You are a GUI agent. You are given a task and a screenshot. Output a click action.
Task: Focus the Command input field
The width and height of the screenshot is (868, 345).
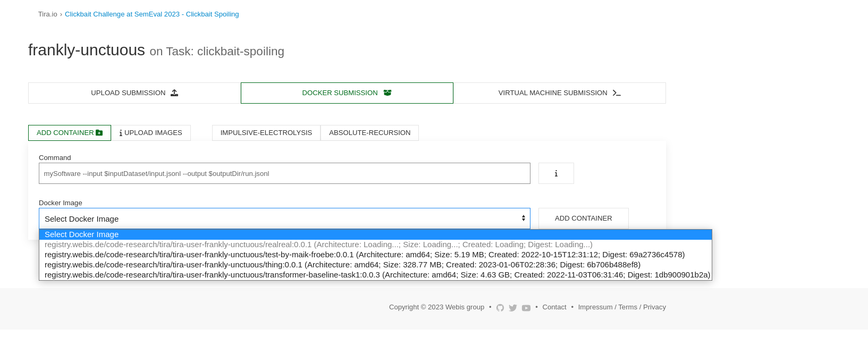[284, 173]
